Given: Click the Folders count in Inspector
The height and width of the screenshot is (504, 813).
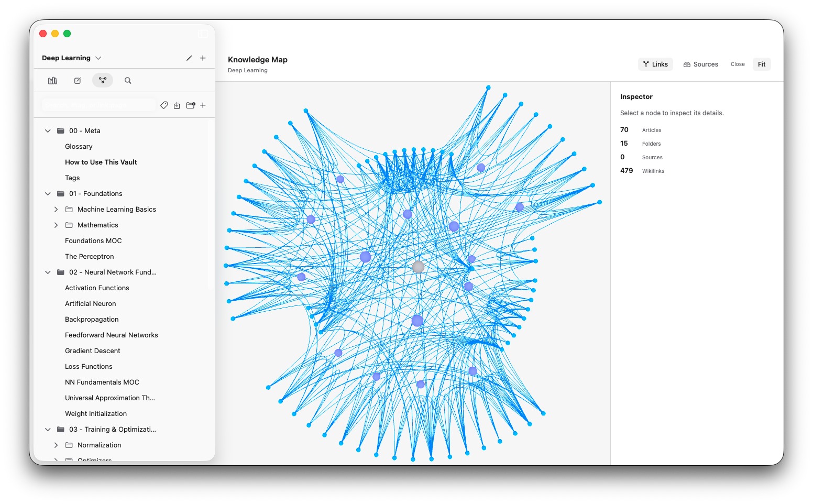Looking at the screenshot, I should coord(624,144).
